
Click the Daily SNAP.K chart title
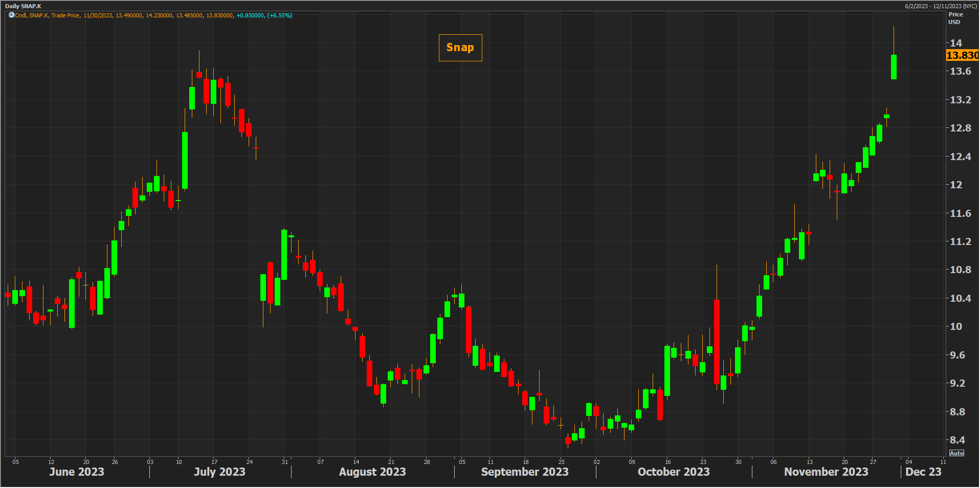click(23, 6)
